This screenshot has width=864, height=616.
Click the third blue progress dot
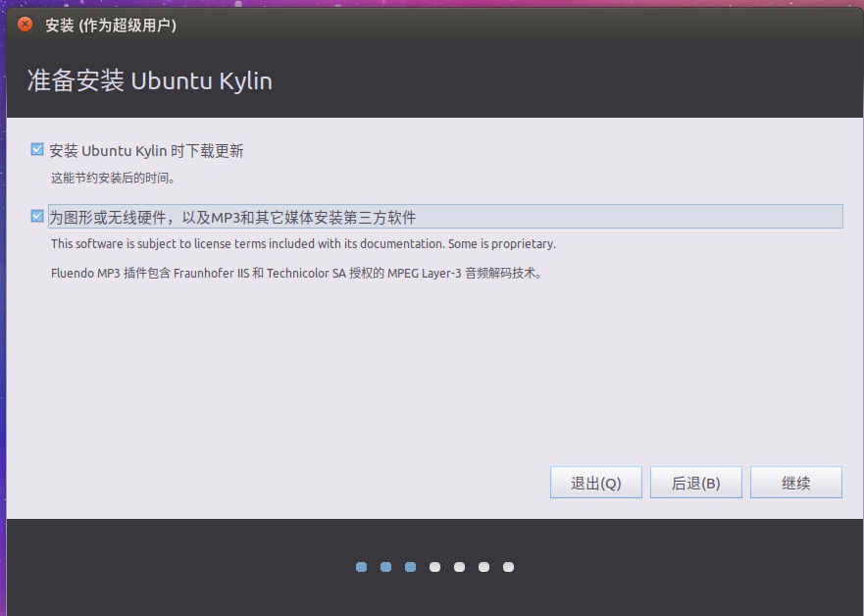(x=410, y=567)
